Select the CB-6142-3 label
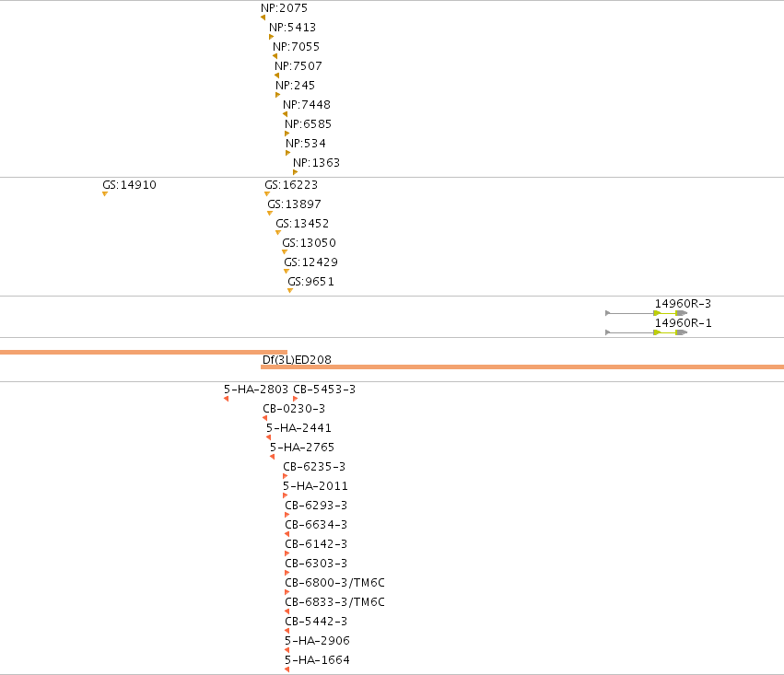The height and width of the screenshot is (675, 784). [x=316, y=544]
